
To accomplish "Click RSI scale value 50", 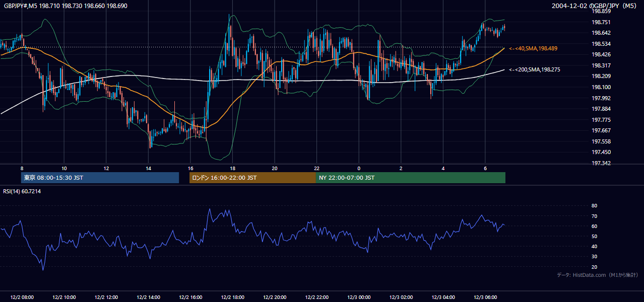I will pos(594,236).
